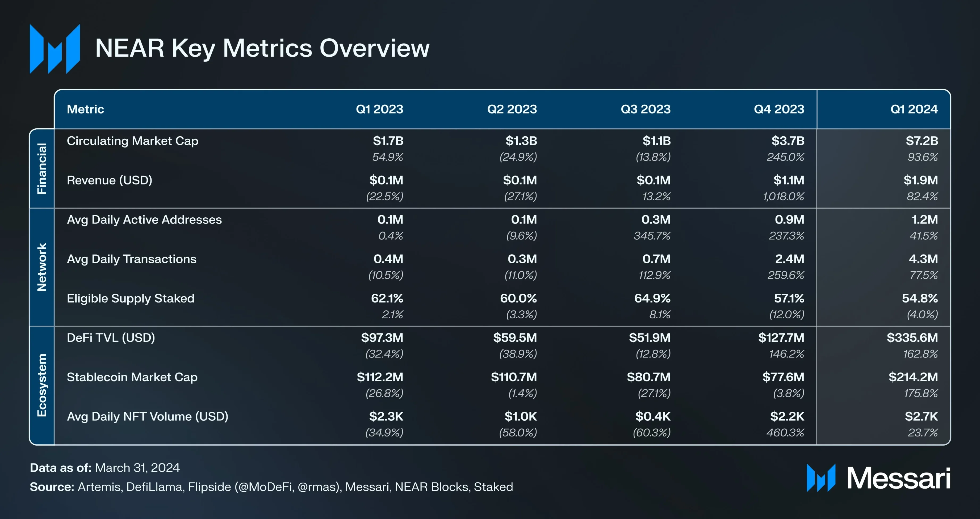
Task: Click the $335.6M DeFi TVL value
Action: [x=912, y=337]
